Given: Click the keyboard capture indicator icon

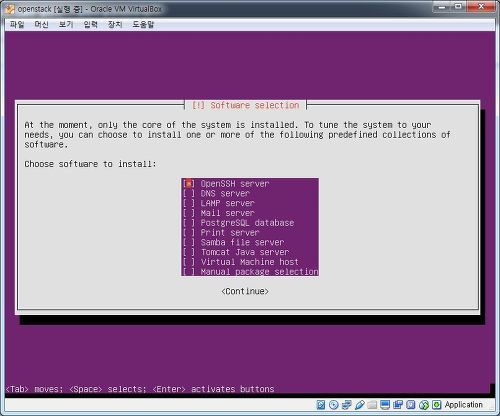Looking at the screenshot, I should pyautogui.click(x=436, y=405).
